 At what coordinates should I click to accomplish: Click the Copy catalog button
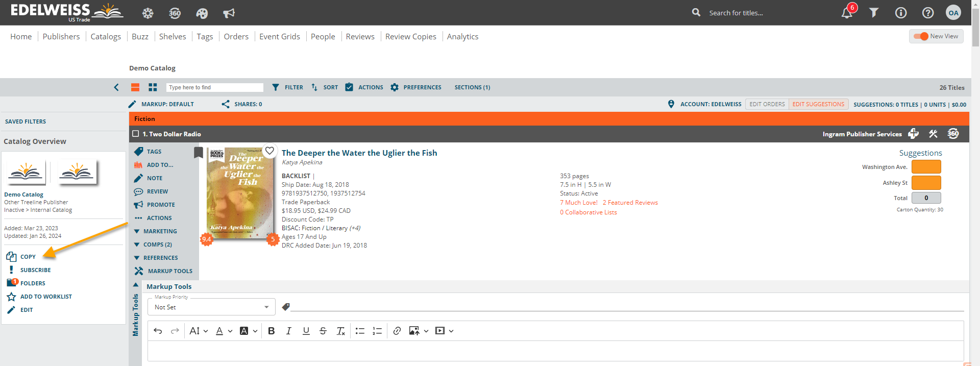21,257
